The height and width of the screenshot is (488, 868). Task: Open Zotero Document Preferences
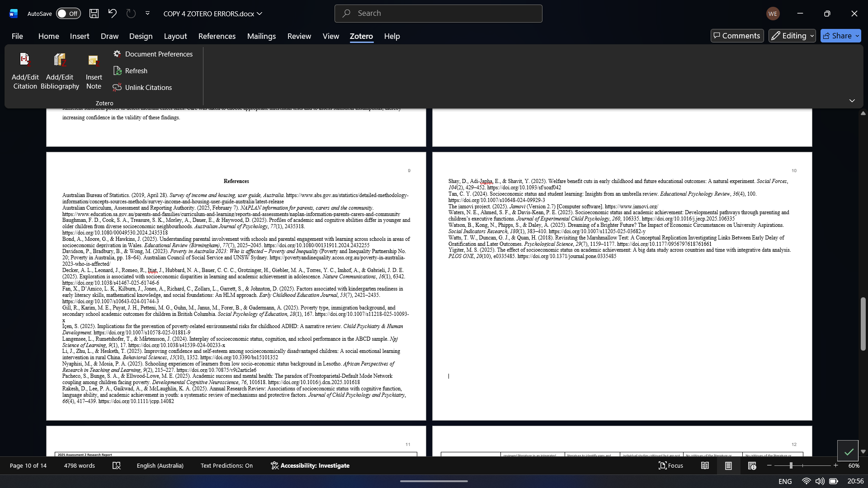click(x=153, y=54)
